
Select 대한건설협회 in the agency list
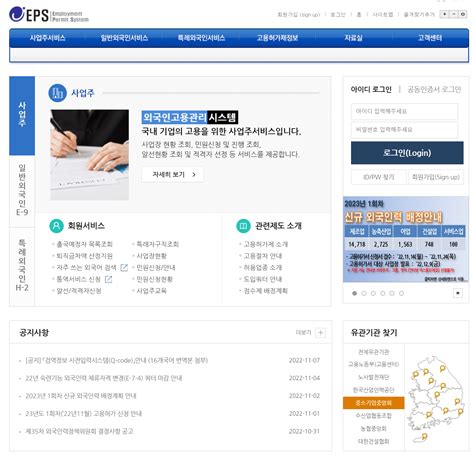click(x=373, y=441)
